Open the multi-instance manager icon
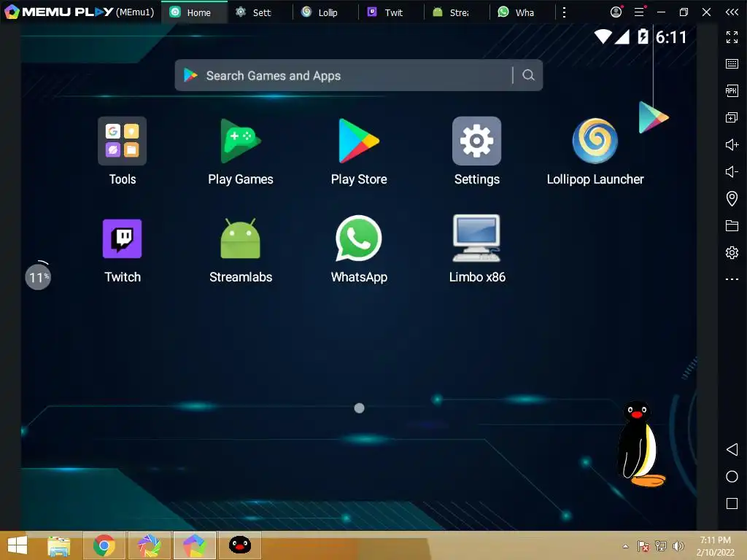This screenshot has width=747, height=560. tap(732, 117)
